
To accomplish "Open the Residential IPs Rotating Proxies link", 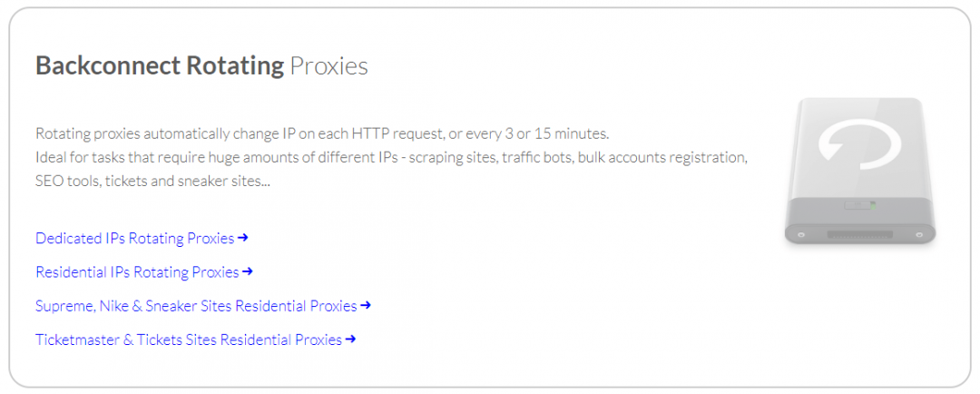I will click(x=137, y=272).
